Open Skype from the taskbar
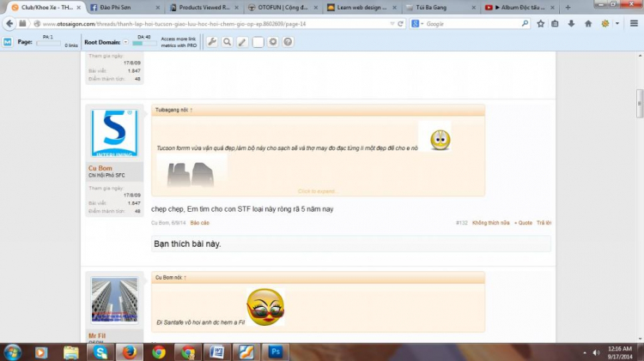 point(100,352)
